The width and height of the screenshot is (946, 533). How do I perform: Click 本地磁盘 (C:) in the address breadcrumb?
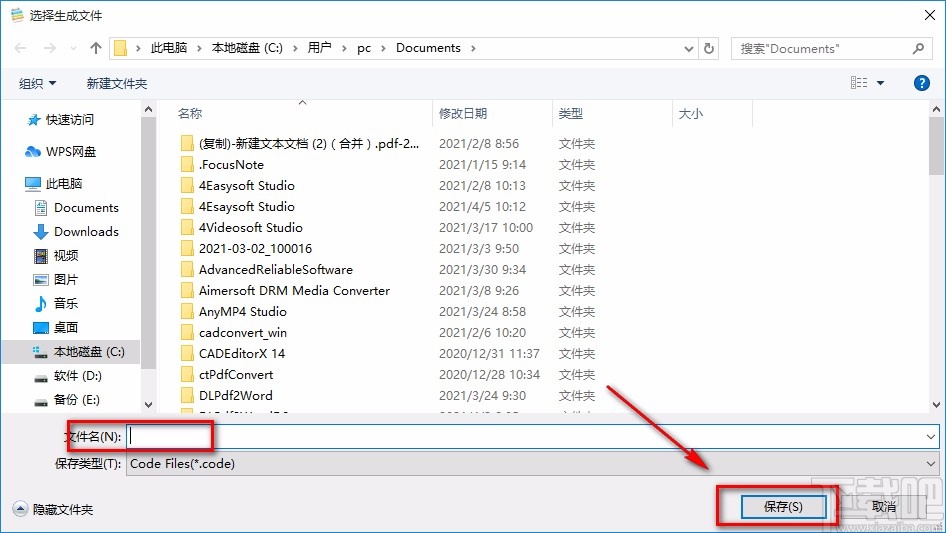click(247, 48)
